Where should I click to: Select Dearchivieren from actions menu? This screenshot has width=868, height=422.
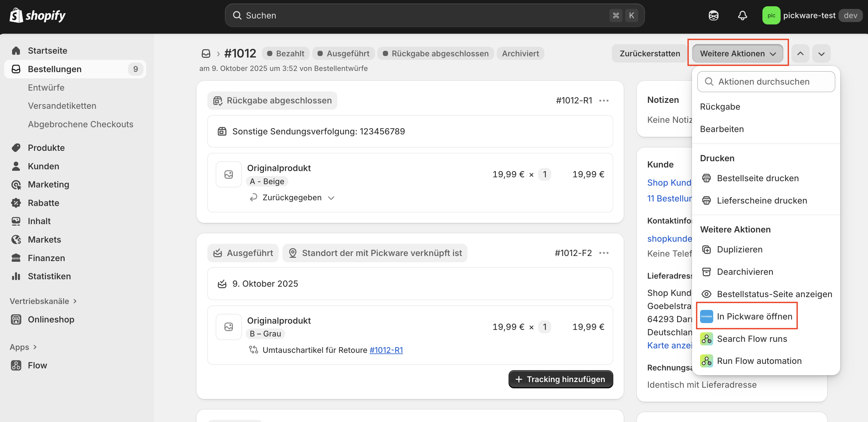tap(745, 271)
